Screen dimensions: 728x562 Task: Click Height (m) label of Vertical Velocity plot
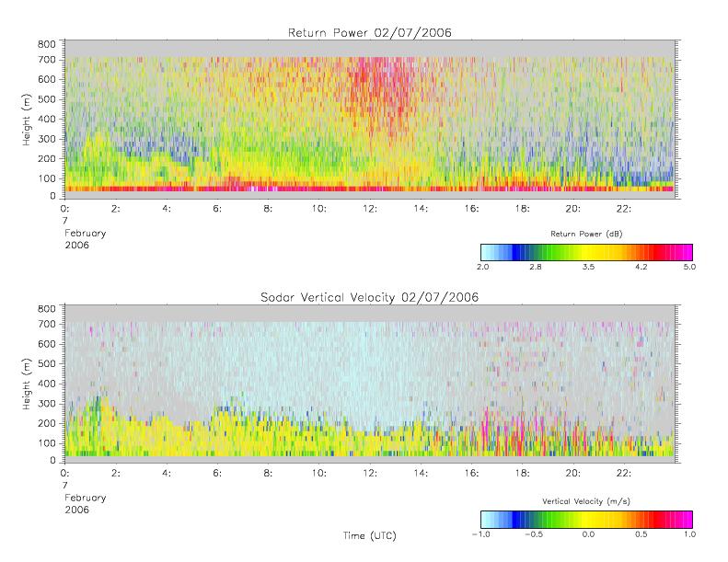26,384
